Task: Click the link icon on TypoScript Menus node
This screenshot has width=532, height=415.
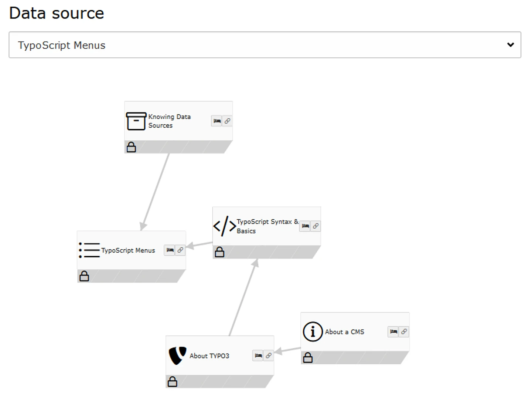Action: point(180,250)
